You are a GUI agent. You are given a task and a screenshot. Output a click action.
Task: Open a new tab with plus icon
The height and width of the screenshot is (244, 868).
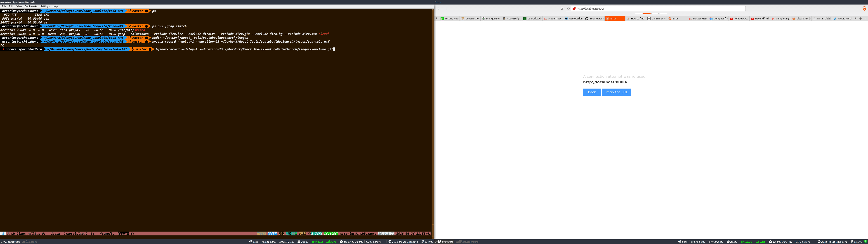click(x=860, y=19)
